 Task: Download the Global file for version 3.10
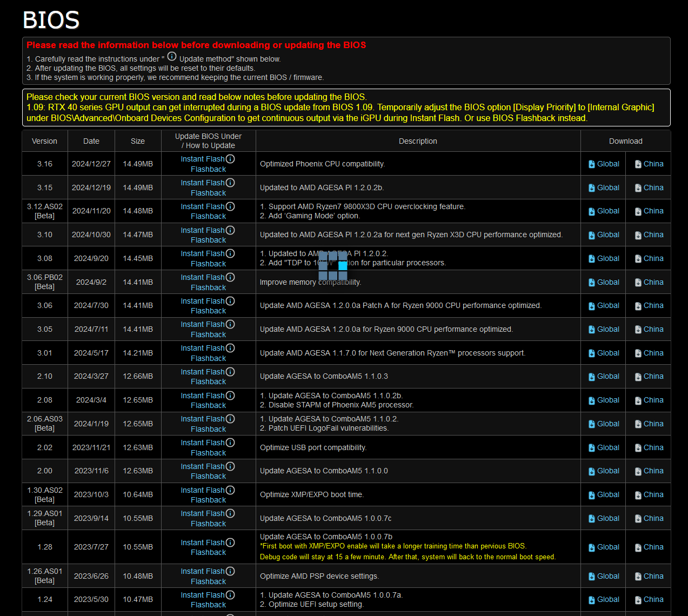[608, 235]
